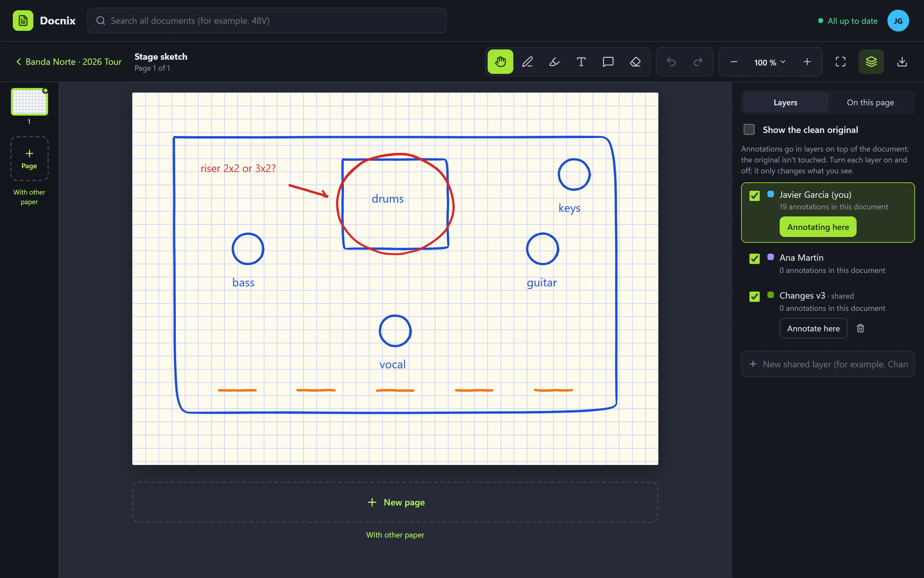Click Javier García's blue color swatch
924x578 pixels.
[x=771, y=194]
